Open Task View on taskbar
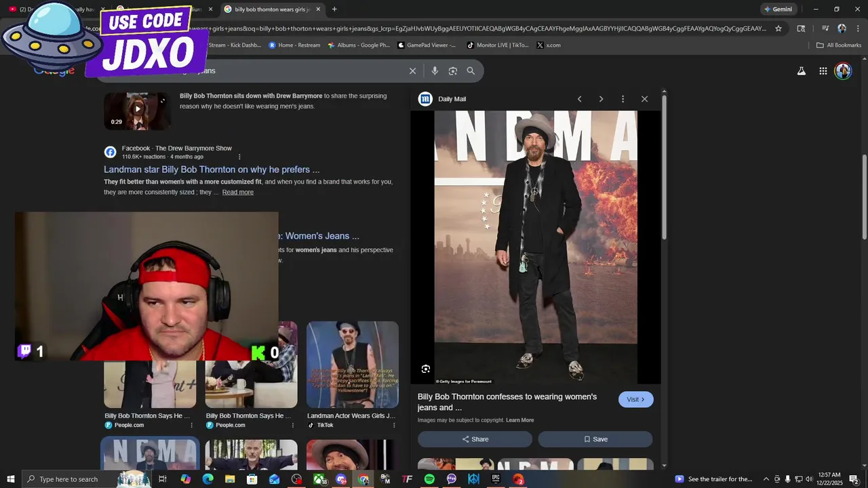Screen dimensions: 868x488 [x=163, y=479]
